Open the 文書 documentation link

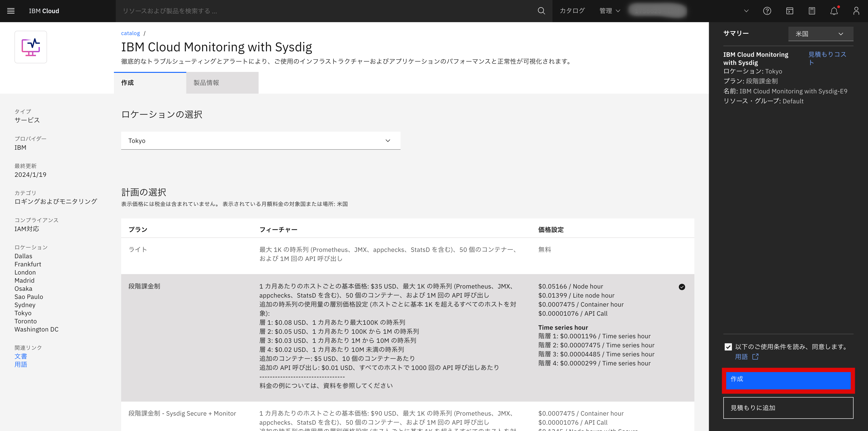[21, 356]
